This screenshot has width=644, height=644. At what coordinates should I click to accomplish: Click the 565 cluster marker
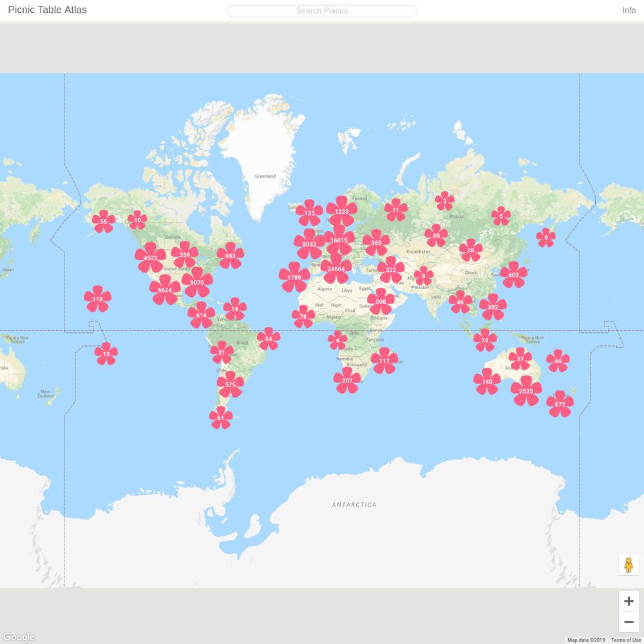coord(376,242)
